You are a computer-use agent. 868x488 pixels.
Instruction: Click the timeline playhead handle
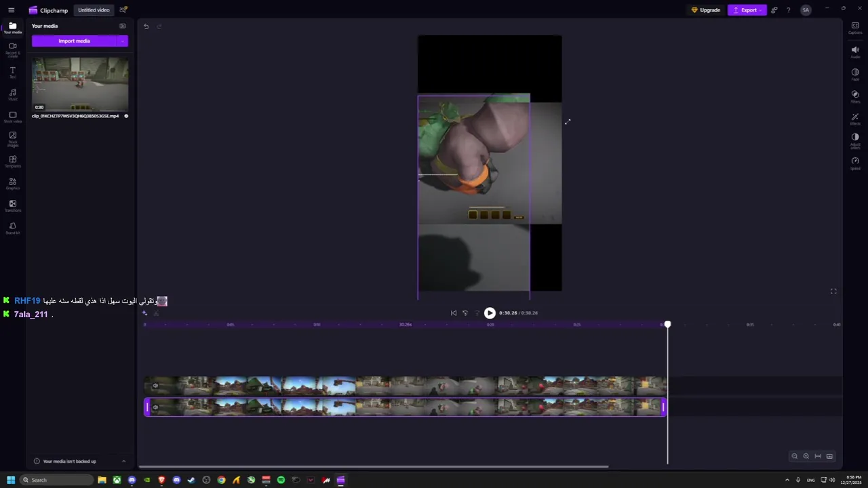pyautogui.click(x=667, y=325)
